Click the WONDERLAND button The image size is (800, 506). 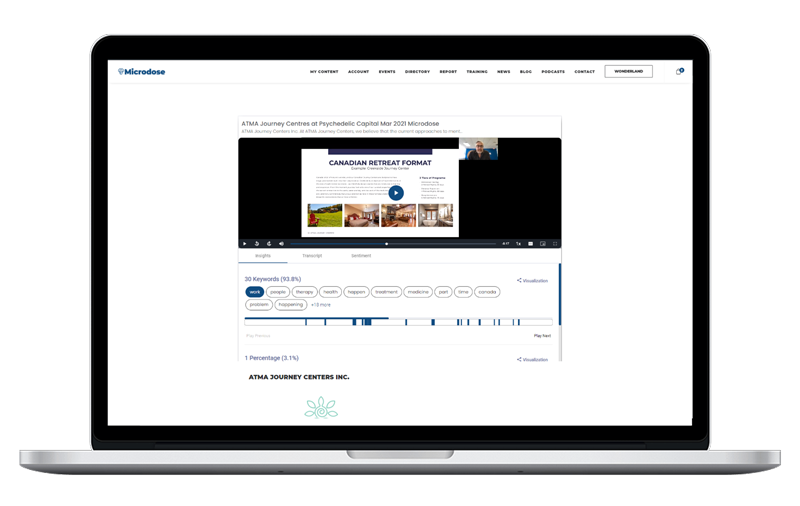click(x=629, y=72)
